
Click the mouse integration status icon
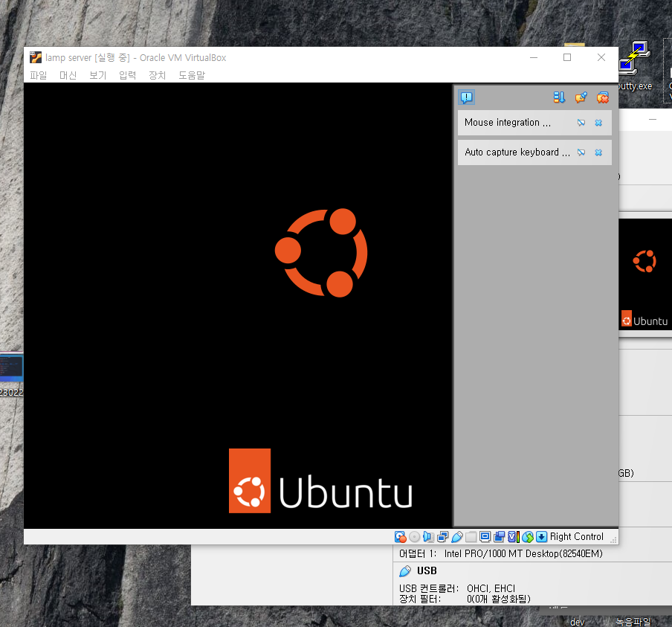[528, 537]
